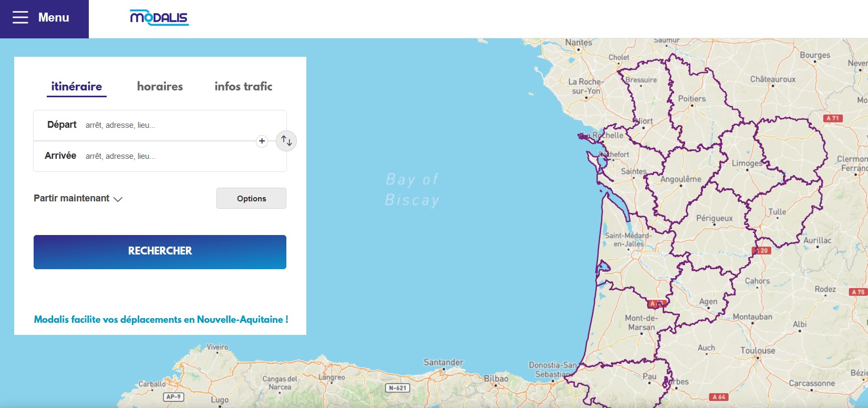Click the A 71 road marker
The width and height of the screenshot is (868, 408).
coord(833,118)
